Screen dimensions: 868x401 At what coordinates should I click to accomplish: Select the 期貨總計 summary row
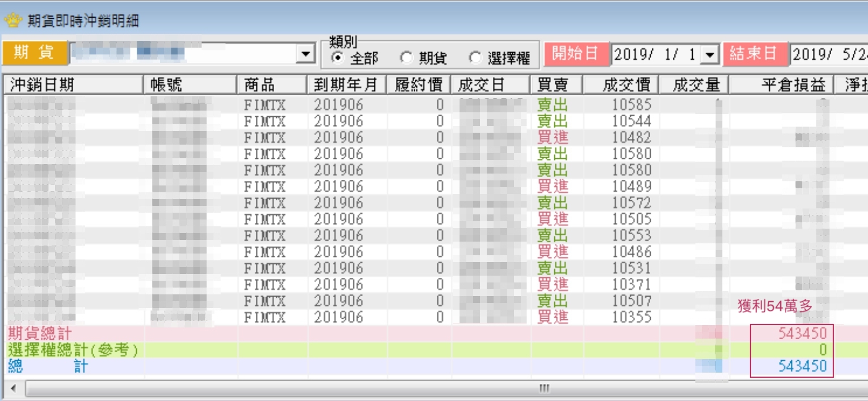pos(434,334)
